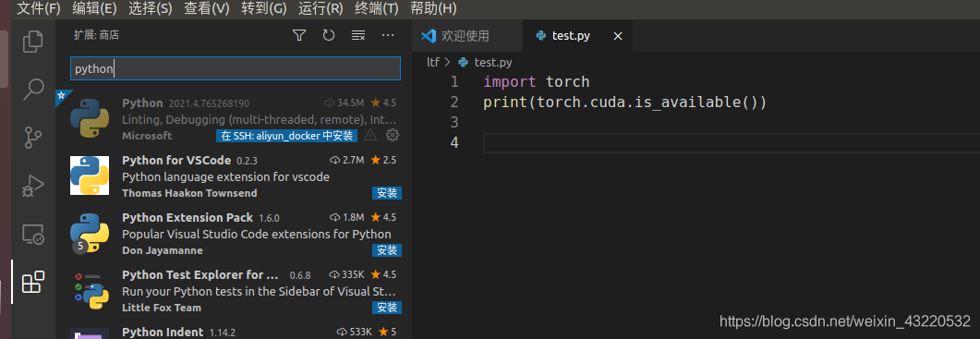The height and width of the screenshot is (339, 980).
Task: Open the 帮助(H) menu
Action: 433,8
